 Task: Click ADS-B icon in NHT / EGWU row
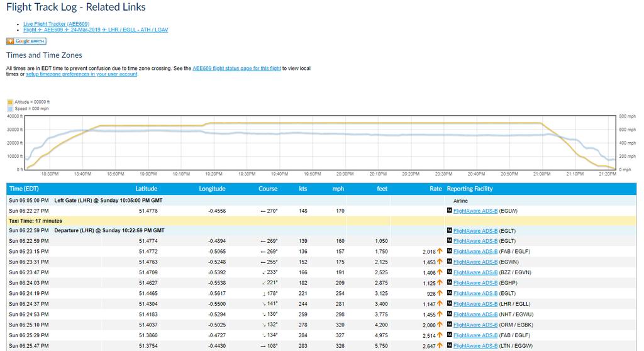click(x=449, y=314)
